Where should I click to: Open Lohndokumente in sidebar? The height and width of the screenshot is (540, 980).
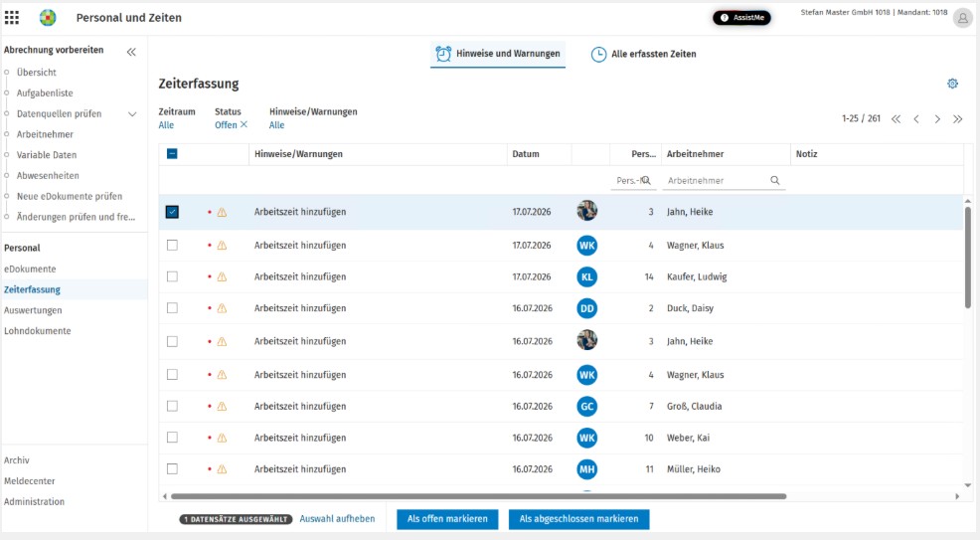coord(38,330)
